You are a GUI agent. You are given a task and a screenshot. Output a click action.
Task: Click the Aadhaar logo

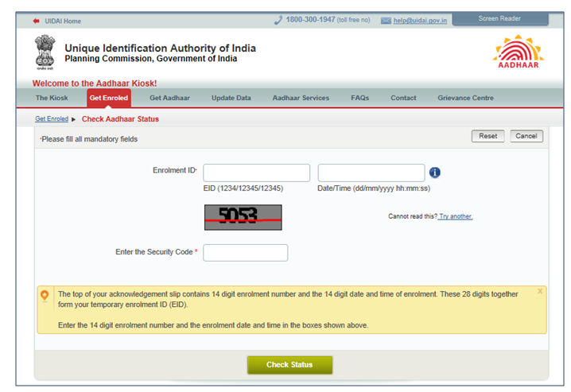[x=519, y=52]
